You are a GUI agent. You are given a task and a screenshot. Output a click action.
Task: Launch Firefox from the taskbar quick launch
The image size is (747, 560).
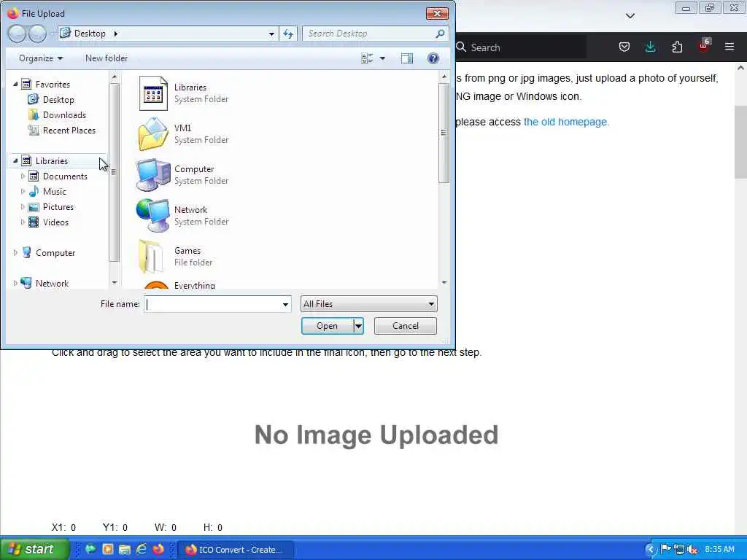pyautogui.click(x=158, y=549)
